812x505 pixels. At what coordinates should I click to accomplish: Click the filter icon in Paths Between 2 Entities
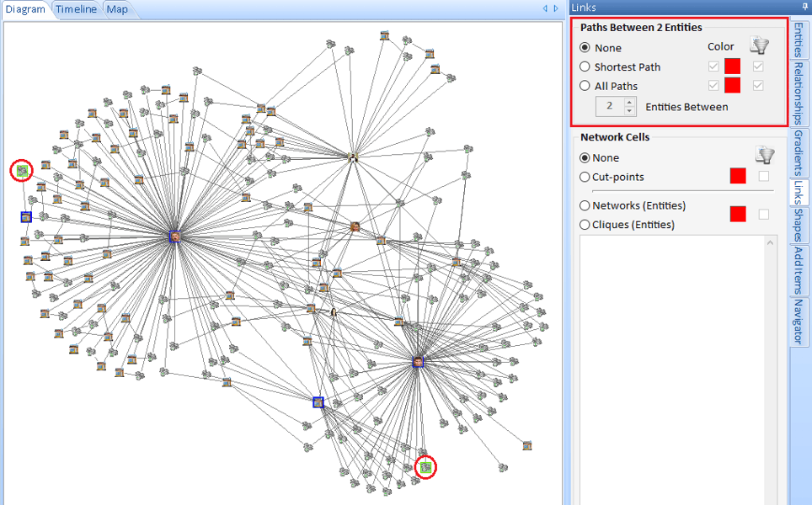pyautogui.click(x=760, y=46)
